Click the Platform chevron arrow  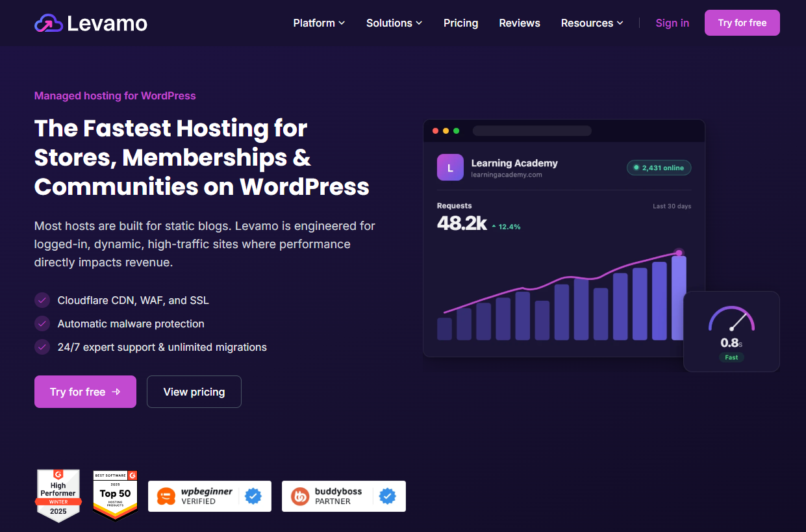coord(342,23)
